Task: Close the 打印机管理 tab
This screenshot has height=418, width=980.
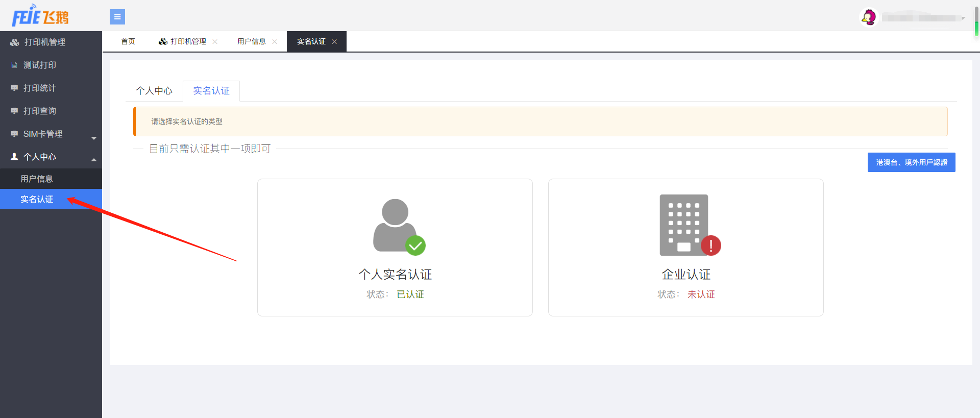Action: [215, 42]
